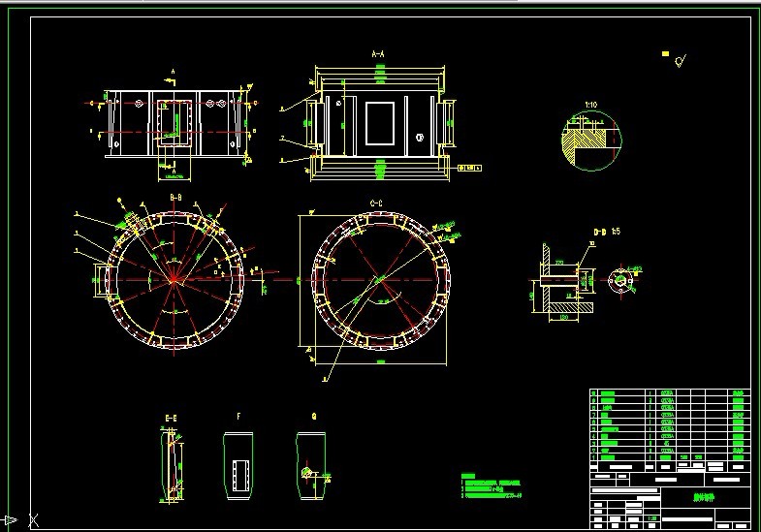Select the C-C section view title
Image resolution: width=761 pixels, height=532 pixels.
pyautogui.click(x=376, y=203)
